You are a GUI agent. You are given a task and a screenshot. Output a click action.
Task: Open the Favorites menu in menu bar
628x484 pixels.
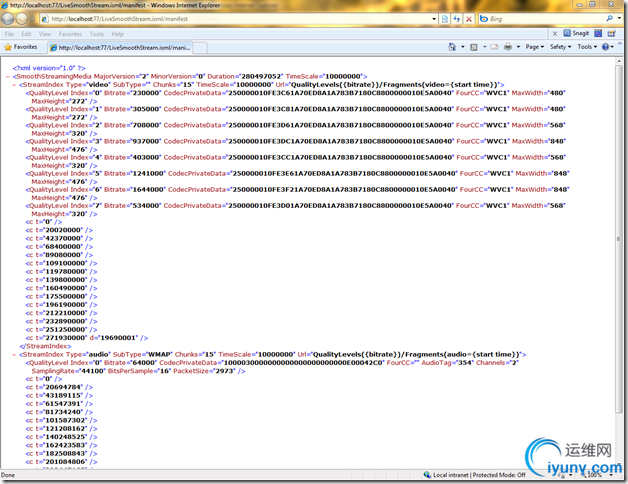70,34
